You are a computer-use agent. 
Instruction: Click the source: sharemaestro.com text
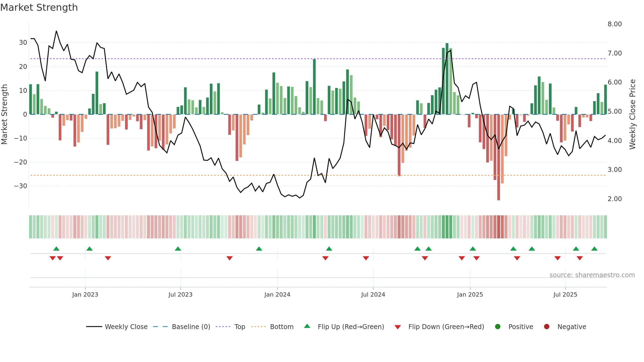coord(592,275)
